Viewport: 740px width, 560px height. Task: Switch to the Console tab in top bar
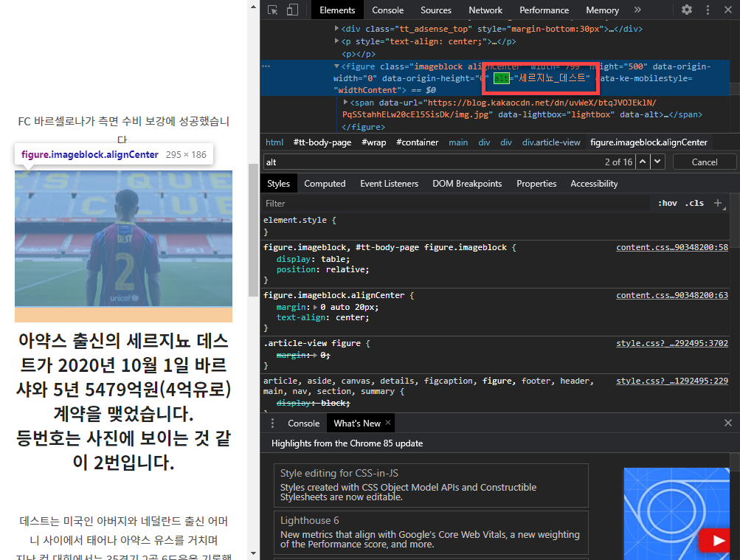pyautogui.click(x=387, y=10)
